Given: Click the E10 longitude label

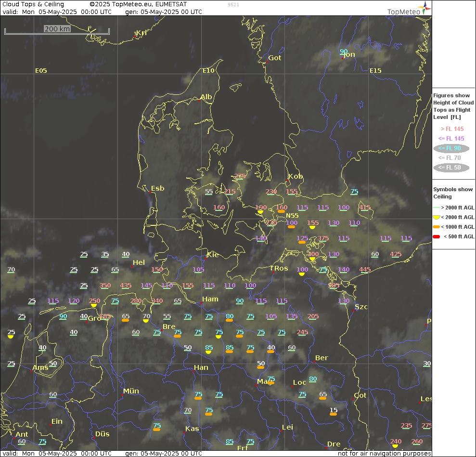Looking at the screenshot, I should [208, 70].
